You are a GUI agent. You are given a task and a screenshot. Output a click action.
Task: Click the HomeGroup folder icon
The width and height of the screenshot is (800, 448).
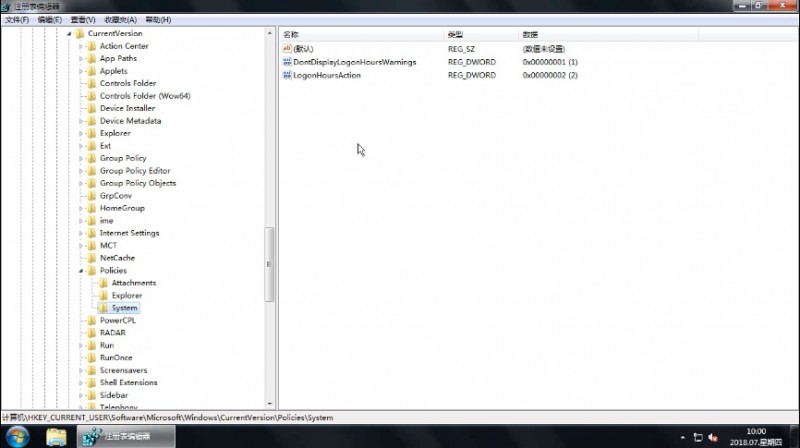click(x=92, y=208)
